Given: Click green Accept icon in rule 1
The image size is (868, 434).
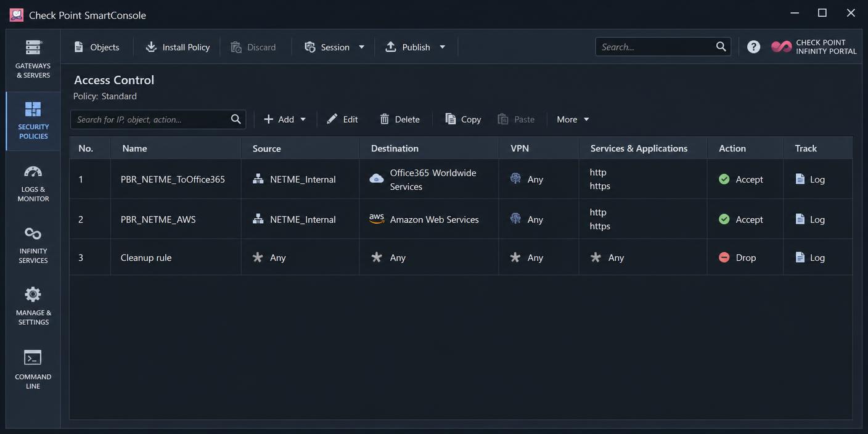Looking at the screenshot, I should coord(724,179).
